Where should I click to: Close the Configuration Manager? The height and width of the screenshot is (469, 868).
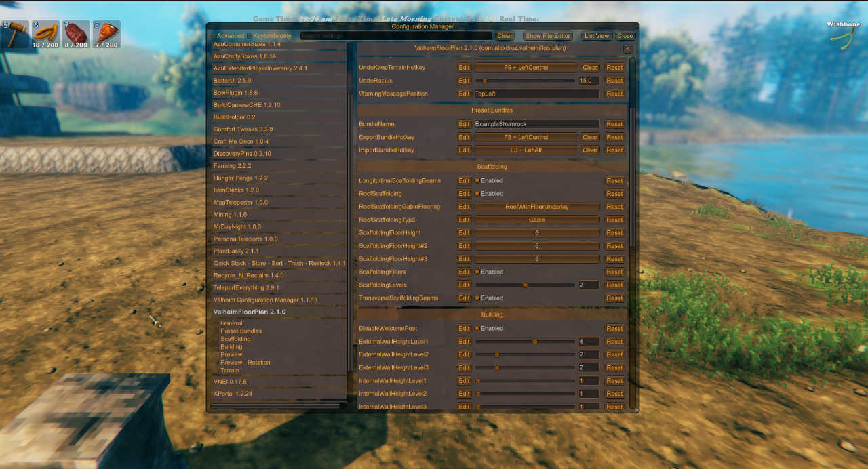(x=625, y=36)
